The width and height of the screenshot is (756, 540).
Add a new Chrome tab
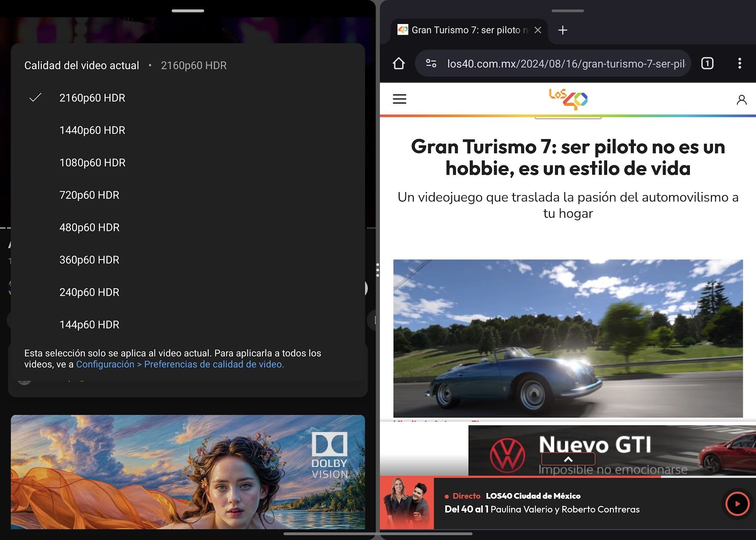[563, 30]
